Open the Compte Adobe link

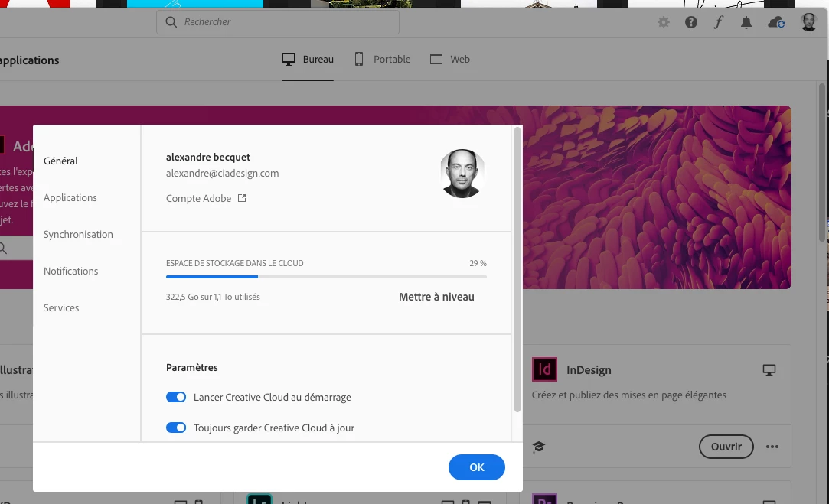(x=199, y=199)
